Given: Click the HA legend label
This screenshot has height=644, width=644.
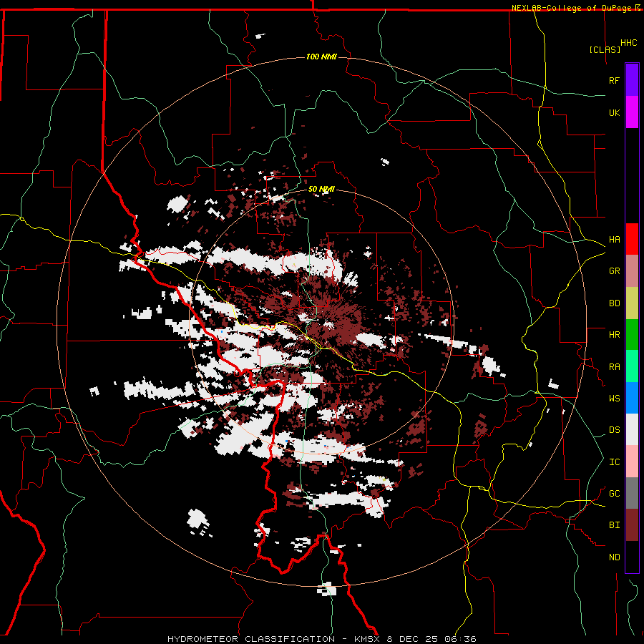Looking at the screenshot, I should (x=614, y=239).
